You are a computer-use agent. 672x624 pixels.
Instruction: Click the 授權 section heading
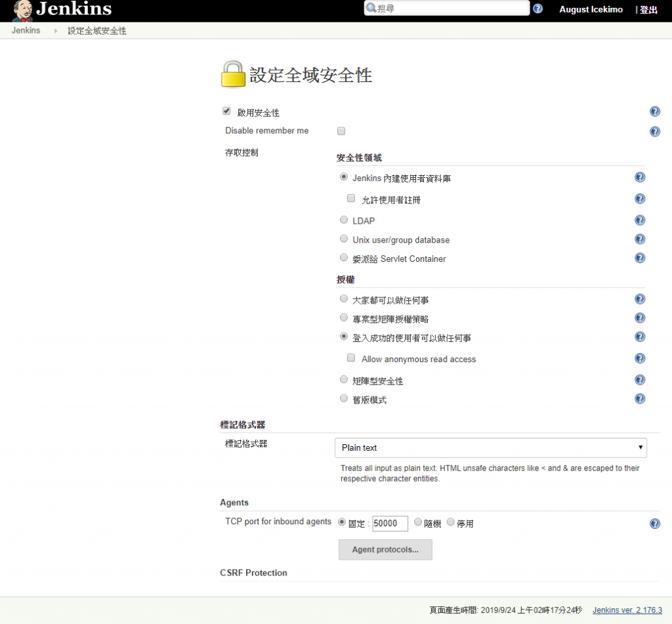pyautogui.click(x=345, y=280)
